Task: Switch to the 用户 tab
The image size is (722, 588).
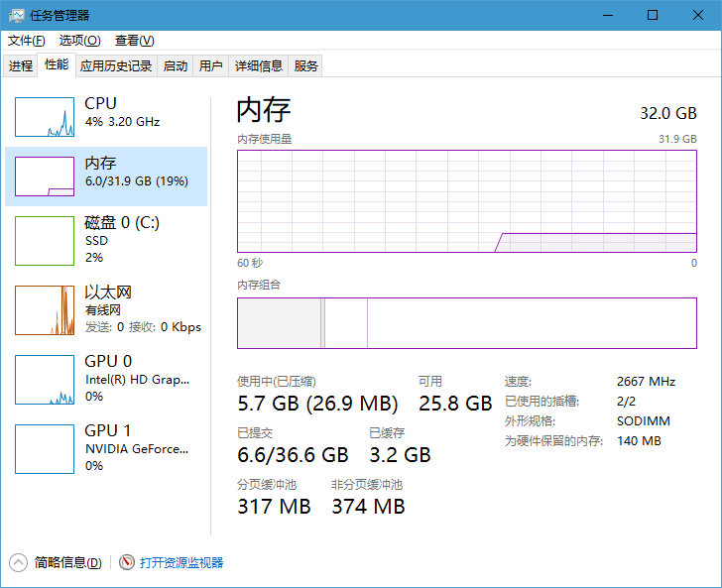Action: point(211,65)
